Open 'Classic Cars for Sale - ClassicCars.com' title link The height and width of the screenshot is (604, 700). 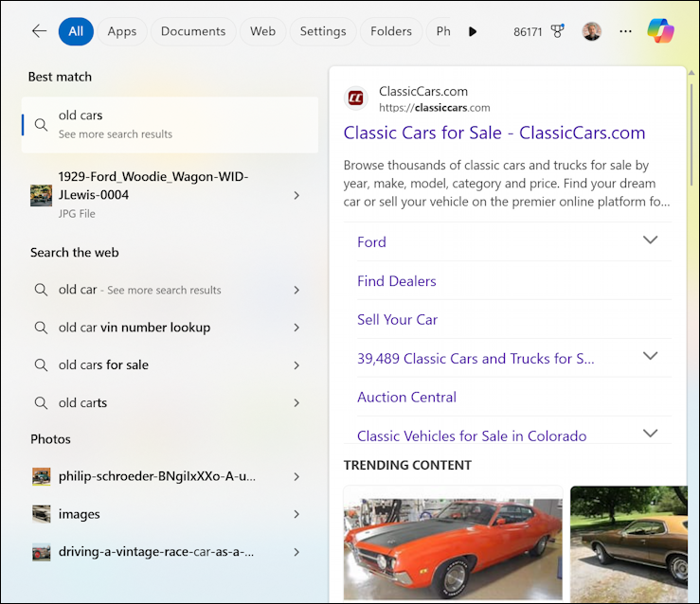pos(494,133)
